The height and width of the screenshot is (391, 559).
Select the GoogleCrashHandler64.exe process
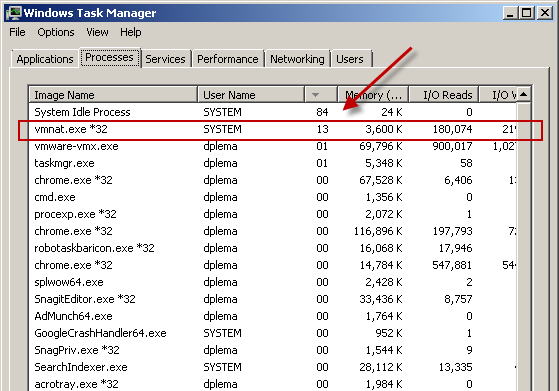click(273, 333)
